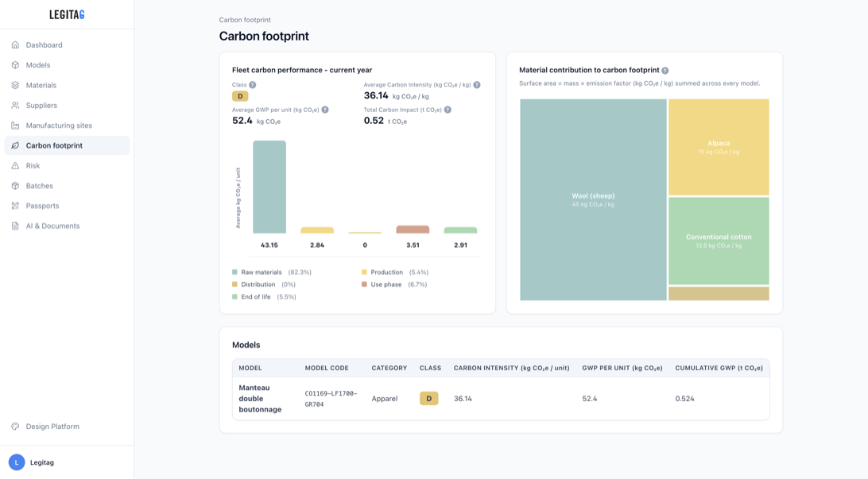Viewport: 868px width, 479px height.
Task: Click the Legitag account name
Action: (x=42, y=462)
